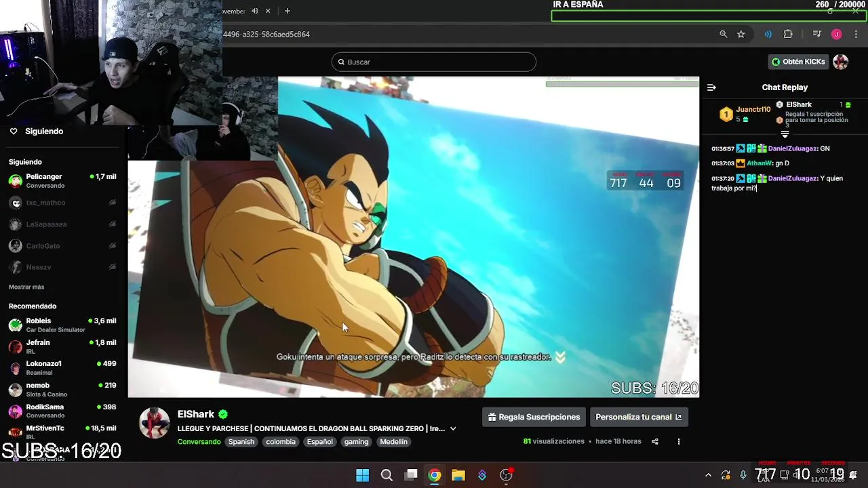Click the video player frame

[x=414, y=237]
